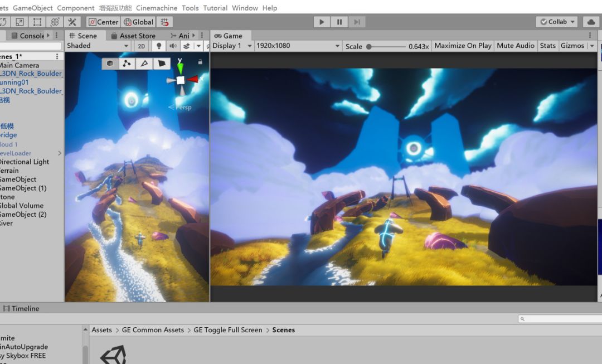Adjust the game view Scale slider
This screenshot has height=364, width=602.
click(386, 46)
